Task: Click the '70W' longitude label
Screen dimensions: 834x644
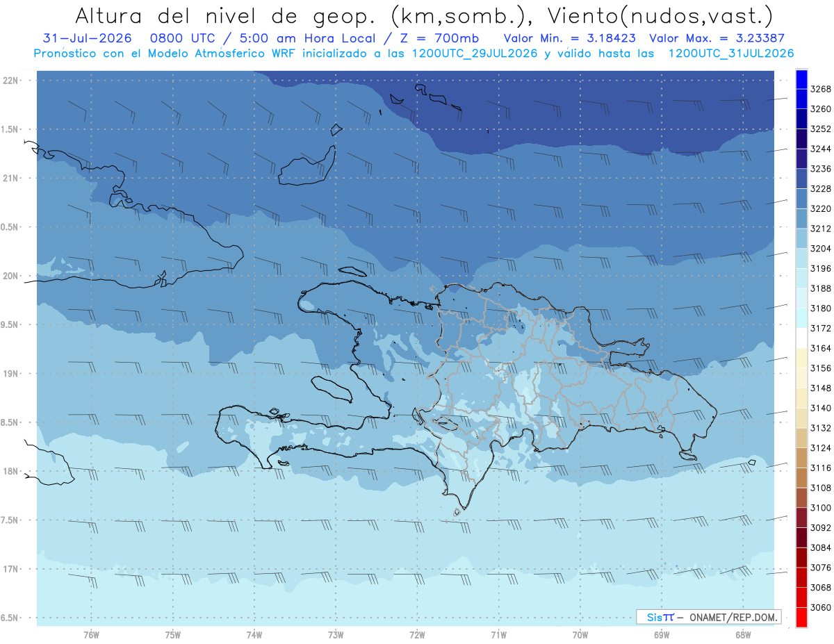Action: (580, 635)
